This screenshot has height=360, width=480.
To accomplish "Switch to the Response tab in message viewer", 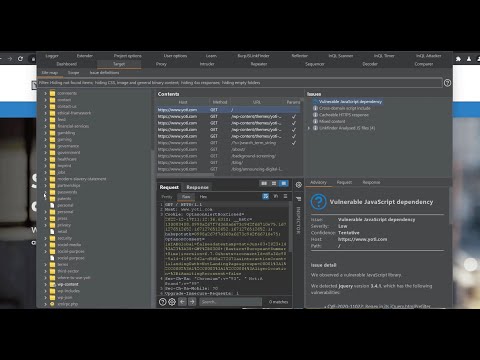I will (x=197, y=187).
